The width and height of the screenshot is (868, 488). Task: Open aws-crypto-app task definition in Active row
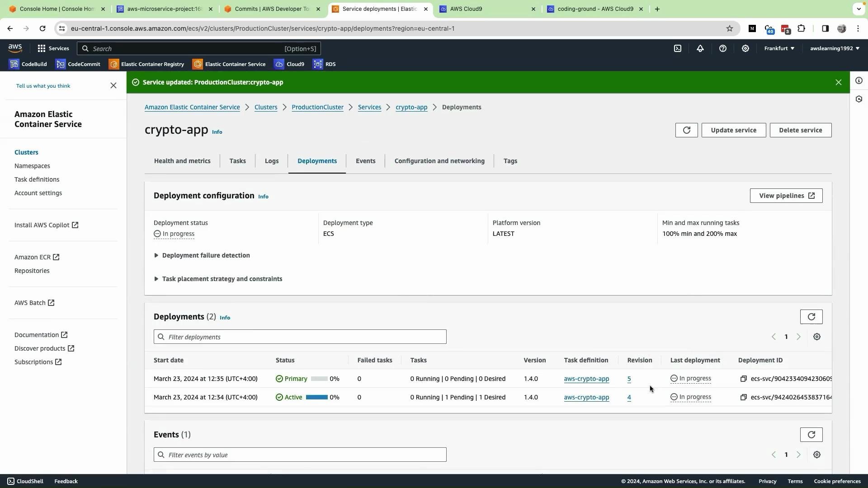pos(586,397)
